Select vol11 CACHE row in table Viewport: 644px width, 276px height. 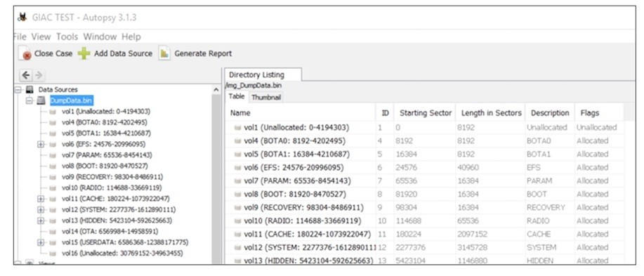pyautogui.click(x=424, y=234)
